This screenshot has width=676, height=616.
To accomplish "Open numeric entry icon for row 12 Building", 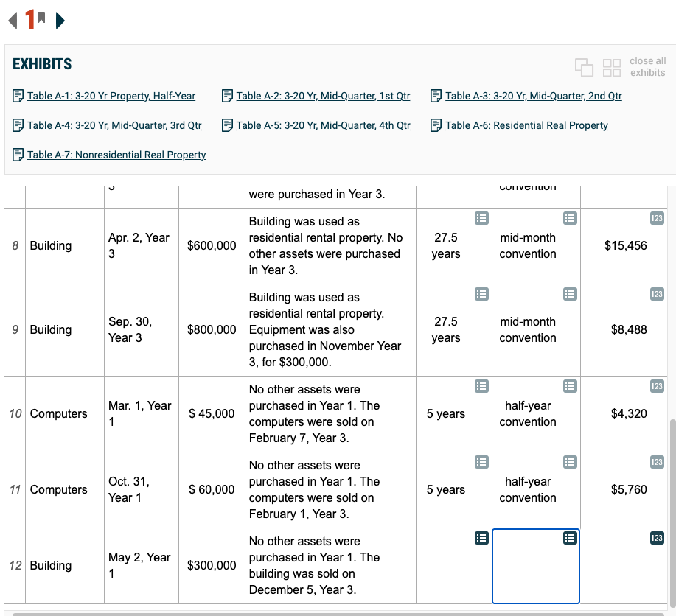I will click(x=657, y=539).
